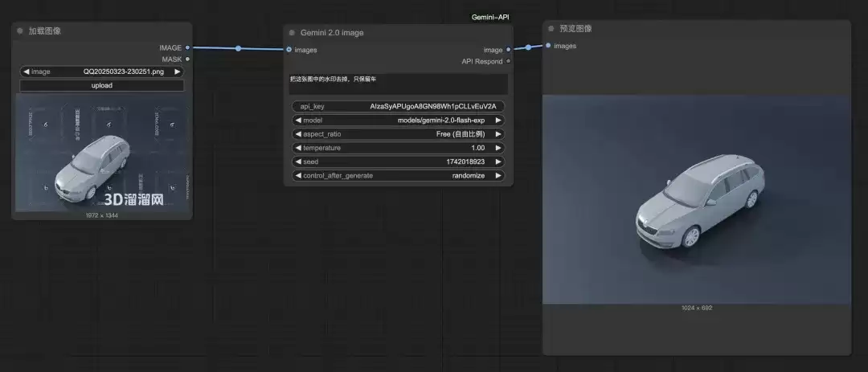The image size is (868, 372).
Task: Click the IMAGE output socket dot
Action: (187, 48)
